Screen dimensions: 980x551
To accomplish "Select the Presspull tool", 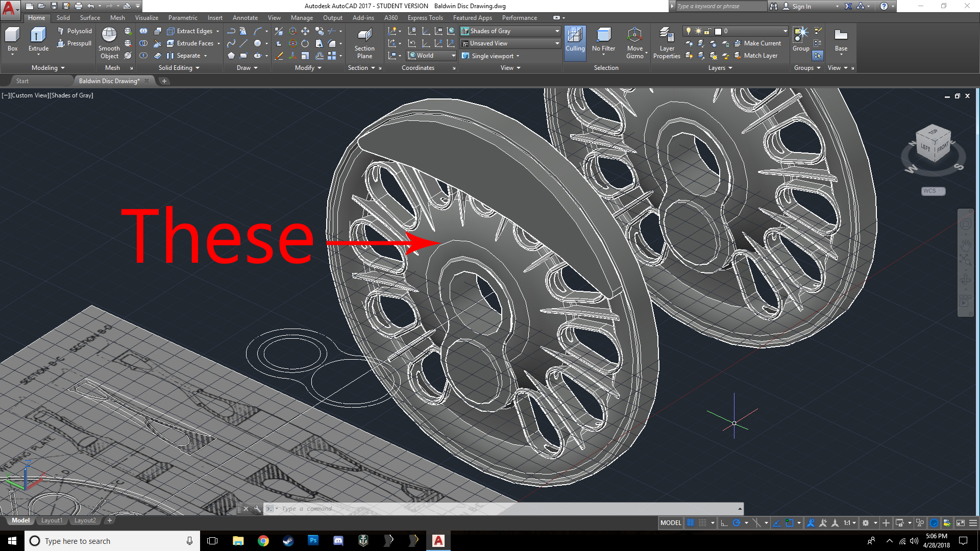I will pyautogui.click(x=75, y=43).
